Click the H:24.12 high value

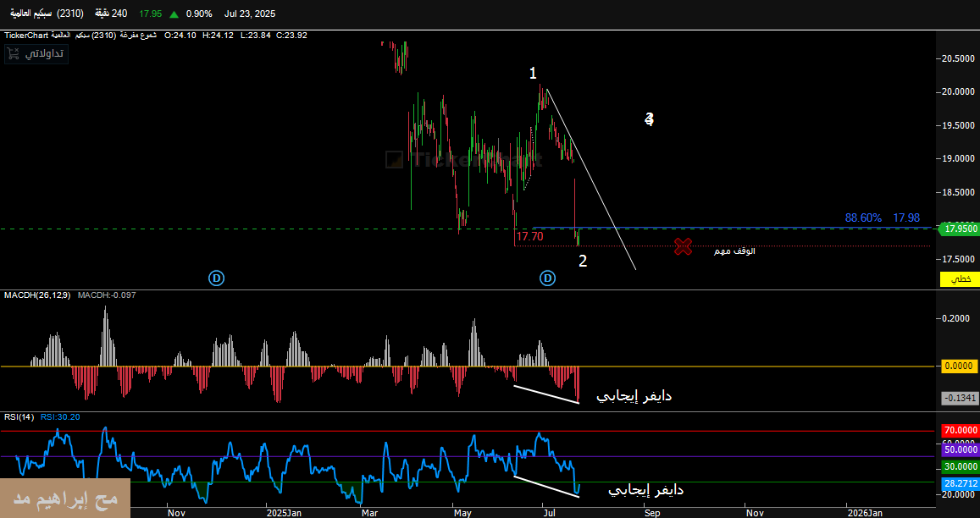219,36
